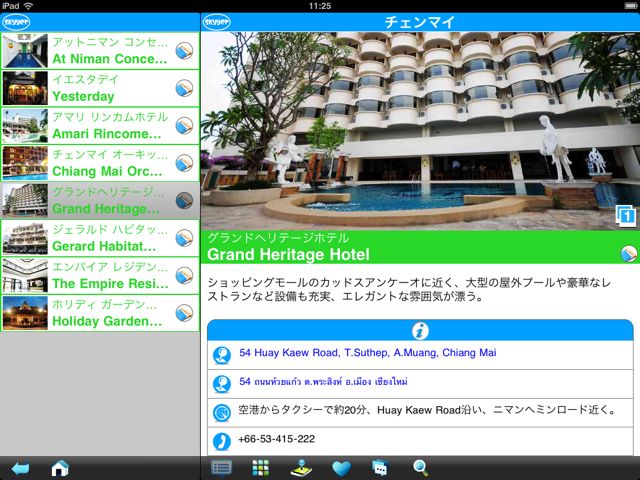The height and width of the screenshot is (480, 640).
Task: Tap the Grand Heritage Hotel heading
Action: point(288,255)
